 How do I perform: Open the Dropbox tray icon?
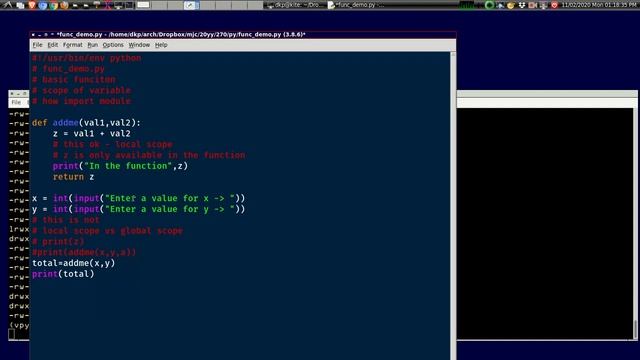click(522, 5)
